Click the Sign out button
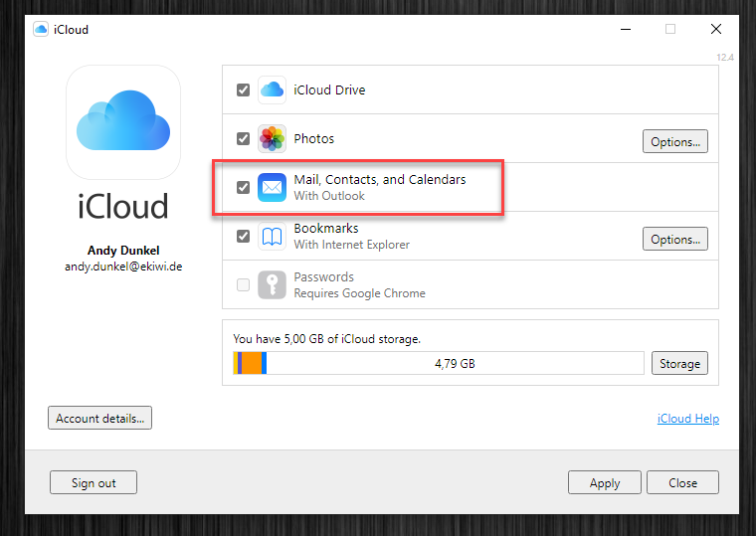The image size is (756, 536). (94, 482)
